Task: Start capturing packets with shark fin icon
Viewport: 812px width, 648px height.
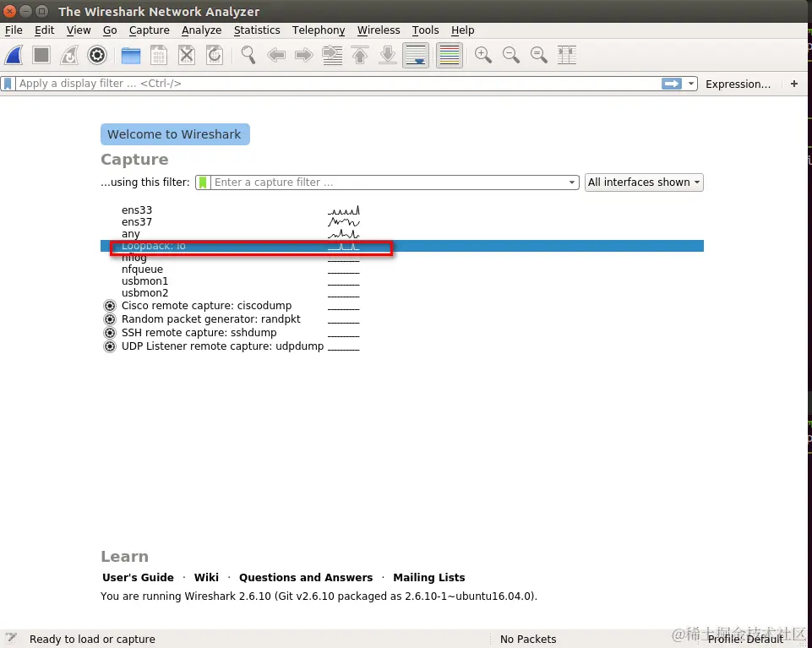Action: 14,55
